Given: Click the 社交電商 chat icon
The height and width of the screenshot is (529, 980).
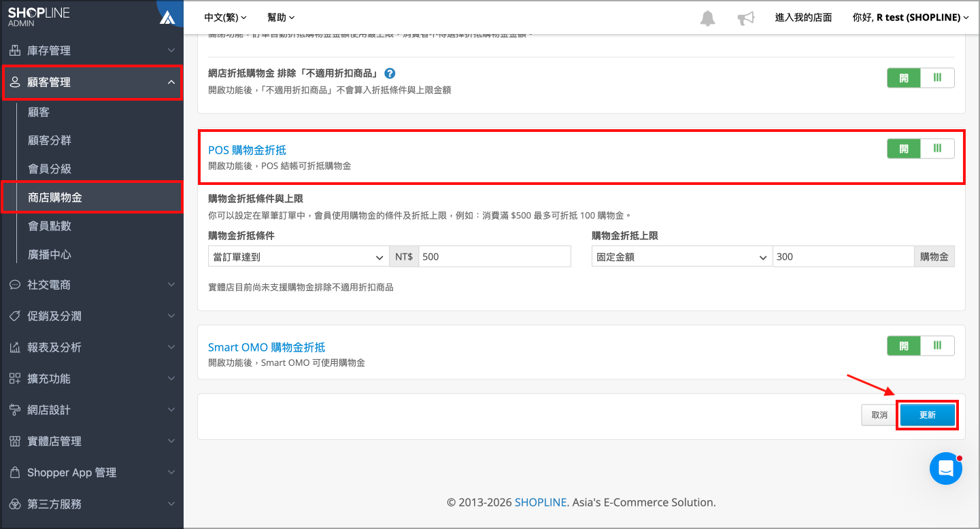Looking at the screenshot, I should coord(15,285).
